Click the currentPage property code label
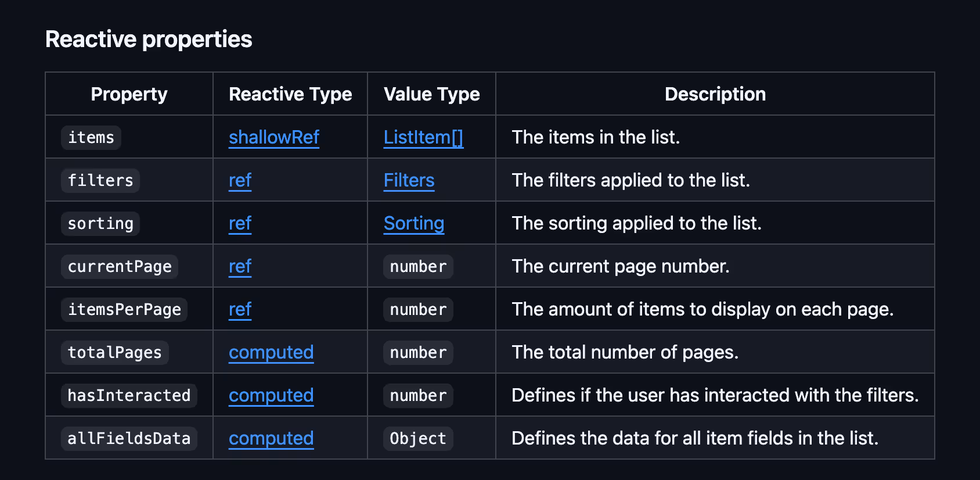This screenshot has width=980, height=480. pyautogui.click(x=120, y=267)
